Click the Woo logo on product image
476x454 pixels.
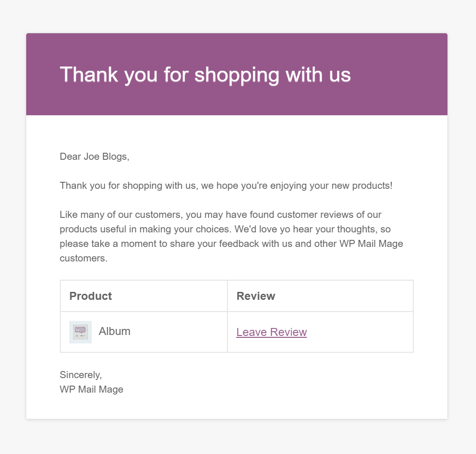tap(81, 330)
